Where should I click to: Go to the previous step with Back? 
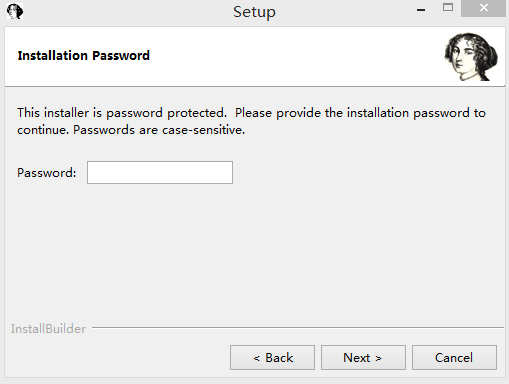pos(272,358)
